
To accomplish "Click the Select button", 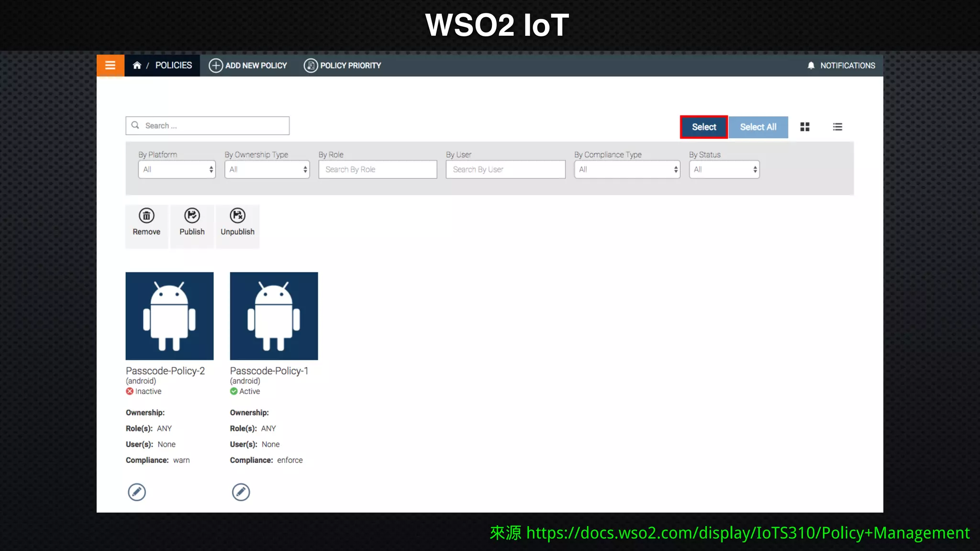I will click(x=704, y=127).
